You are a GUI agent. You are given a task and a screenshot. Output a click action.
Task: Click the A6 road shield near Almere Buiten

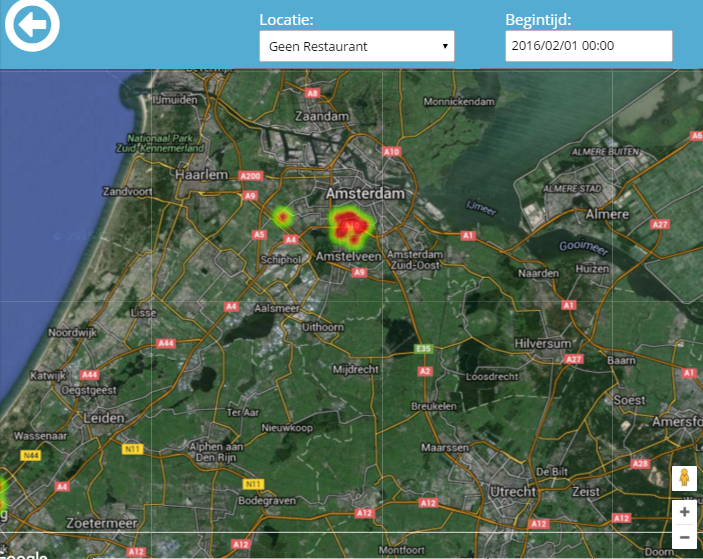(696, 136)
